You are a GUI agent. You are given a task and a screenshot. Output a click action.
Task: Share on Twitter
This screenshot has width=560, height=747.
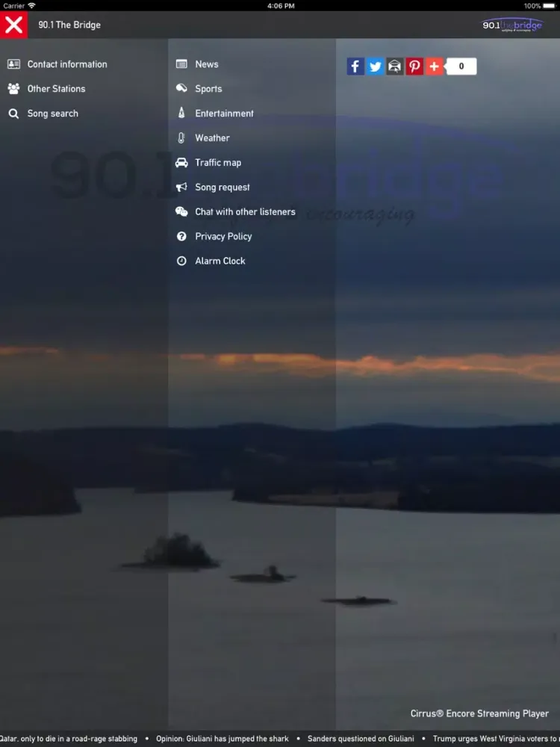pos(376,66)
